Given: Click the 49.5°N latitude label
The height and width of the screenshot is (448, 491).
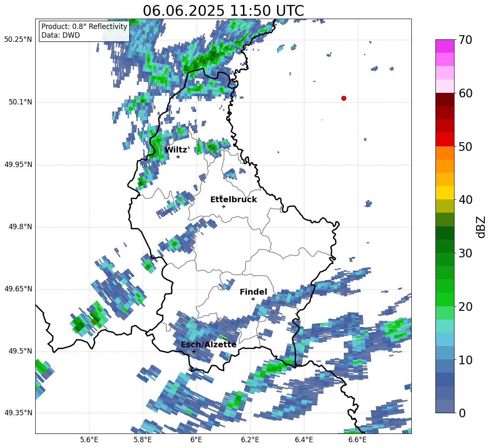Looking at the screenshot, I should pyautogui.click(x=21, y=351).
